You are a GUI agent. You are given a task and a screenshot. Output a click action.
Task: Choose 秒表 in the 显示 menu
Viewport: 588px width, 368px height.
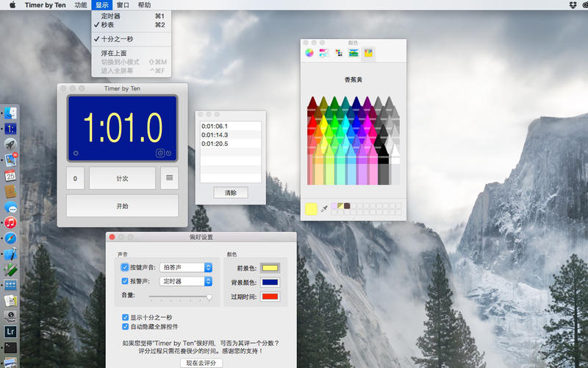(x=132, y=25)
